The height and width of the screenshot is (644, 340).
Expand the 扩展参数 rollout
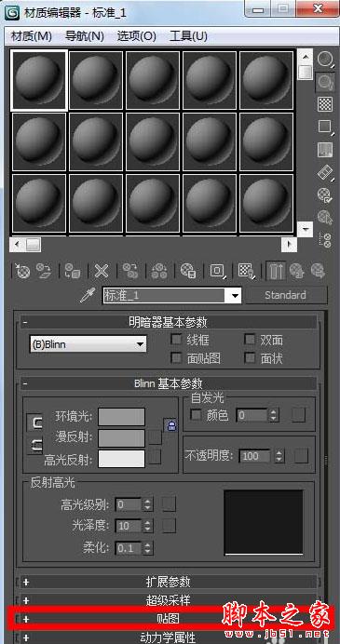170,582
